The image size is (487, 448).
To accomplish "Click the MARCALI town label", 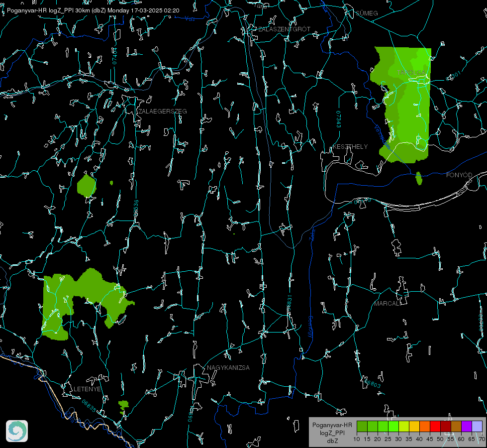I will (387, 304).
